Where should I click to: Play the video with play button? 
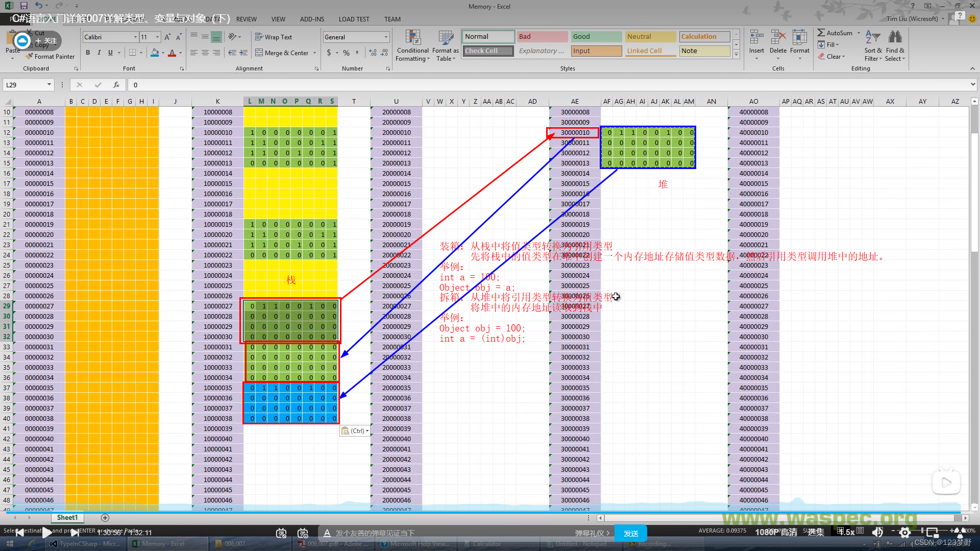point(46,533)
